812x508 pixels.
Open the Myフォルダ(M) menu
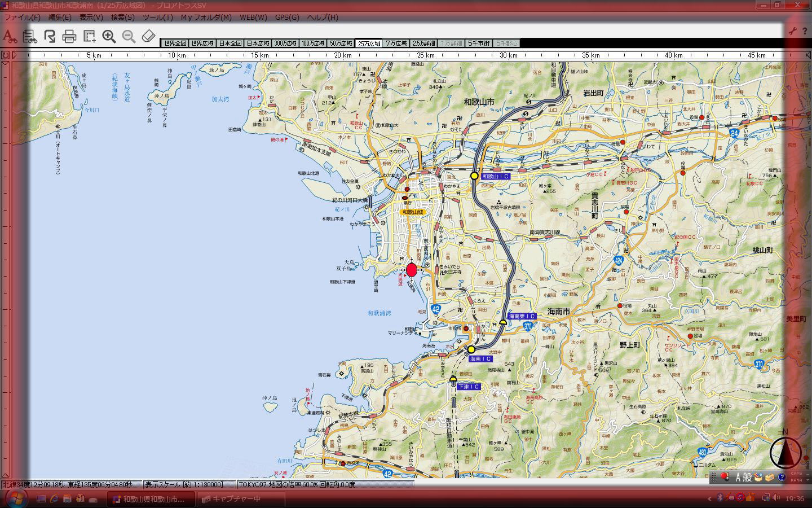pyautogui.click(x=206, y=17)
